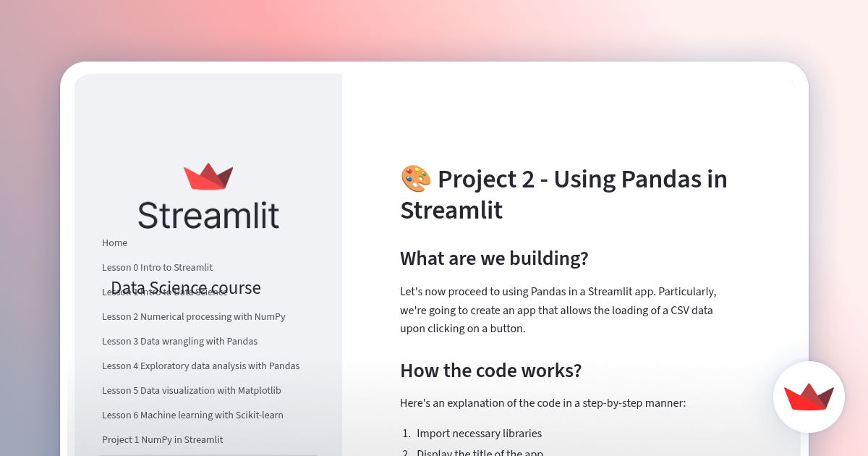Click the Streamlit badge in bottom-right corner
Viewport: 868px width, 456px height.
[x=809, y=397]
